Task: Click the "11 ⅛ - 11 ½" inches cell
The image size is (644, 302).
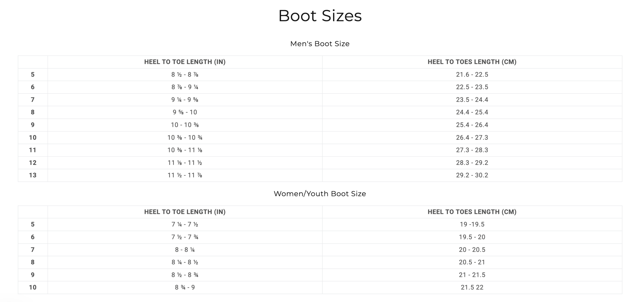Action: [x=185, y=163]
